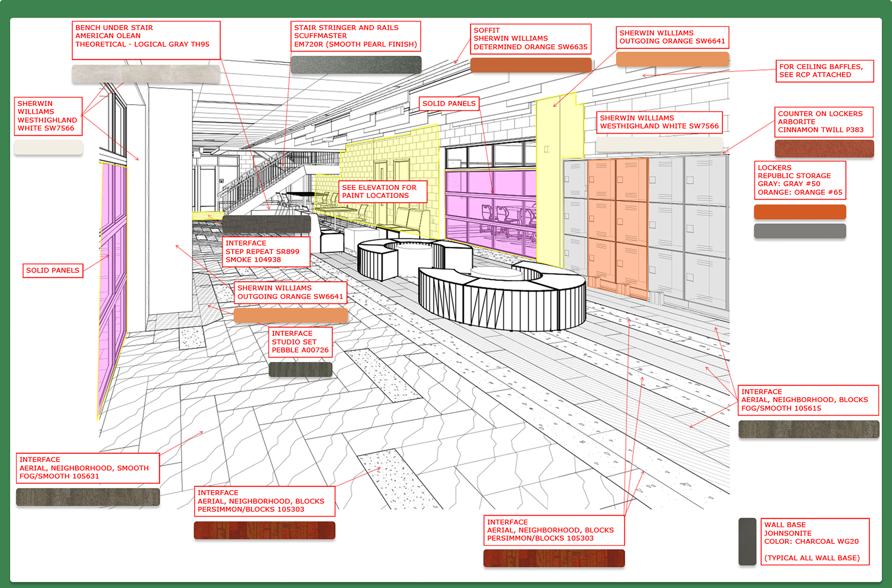Image resolution: width=892 pixels, height=588 pixels.
Task: Click the orange lockers in the rendering
Action: (617, 223)
